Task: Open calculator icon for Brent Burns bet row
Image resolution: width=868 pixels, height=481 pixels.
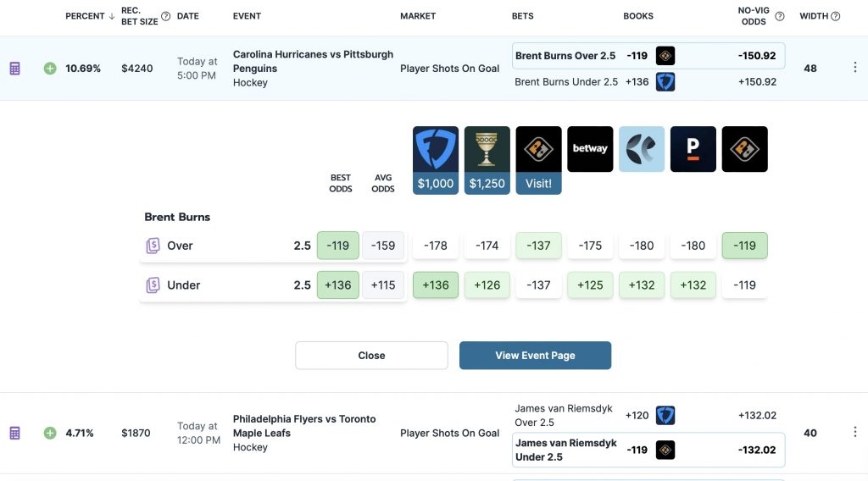Action: pyautogui.click(x=15, y=69)
